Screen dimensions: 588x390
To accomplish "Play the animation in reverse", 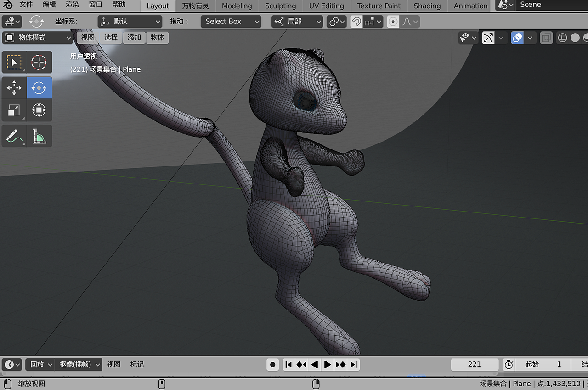I will pos(315,365).
